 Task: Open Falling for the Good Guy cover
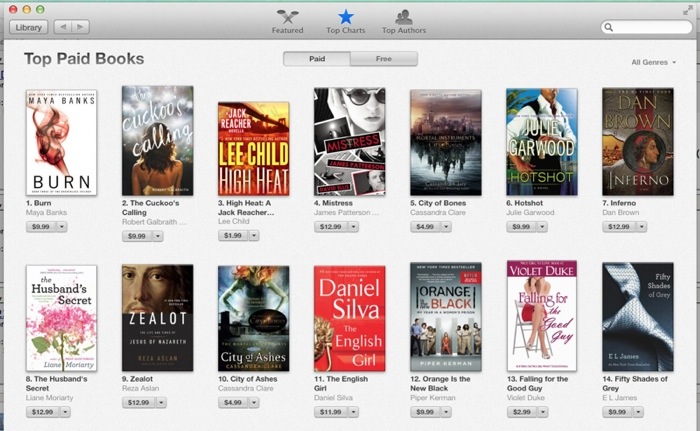coord(542,316)
